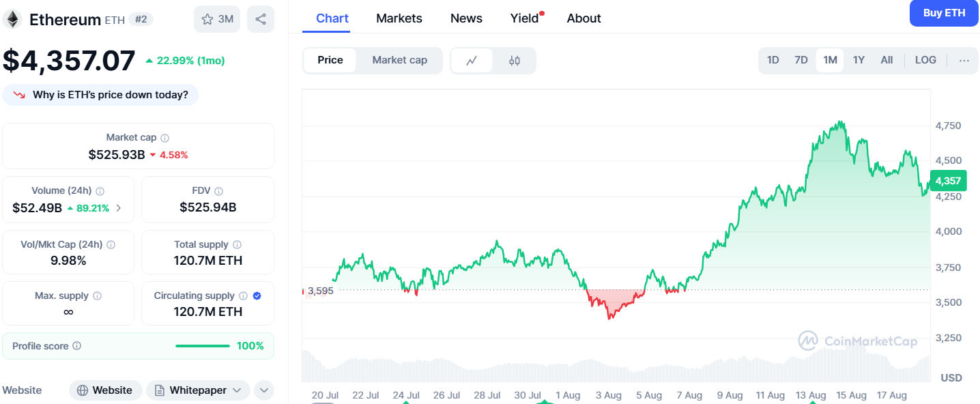This screenshot has width=980, height=404.
Task: Click the Profile score info icon
Action: [x=77, y=346]
